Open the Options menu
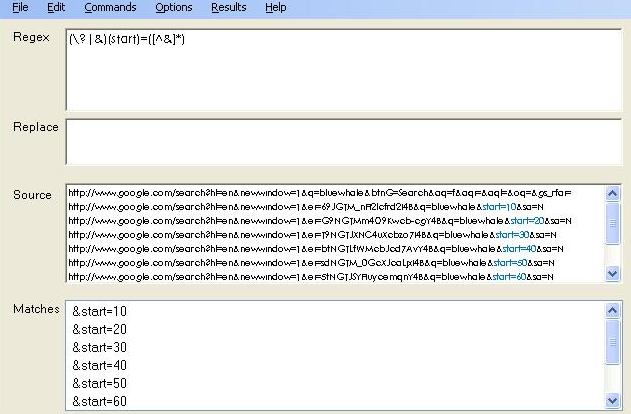 (x=174, y=7)
